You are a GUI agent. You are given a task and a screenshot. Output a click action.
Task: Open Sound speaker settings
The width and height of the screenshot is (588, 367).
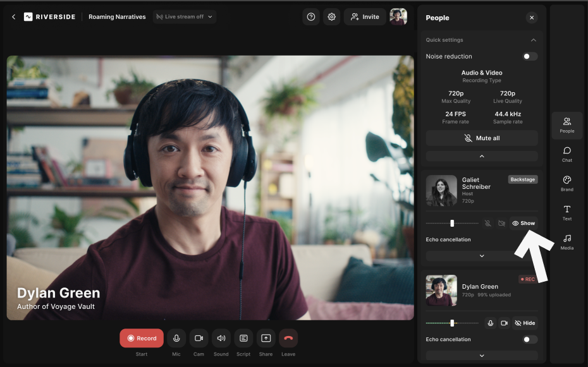(x=221, y=338)
